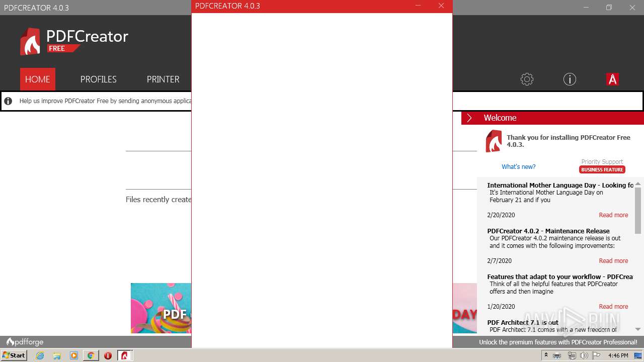Viewport: 644px width, 362px height.
Task: Switch to the PROFILES tab
Action: pyautogui.click(x=98, y=79)
